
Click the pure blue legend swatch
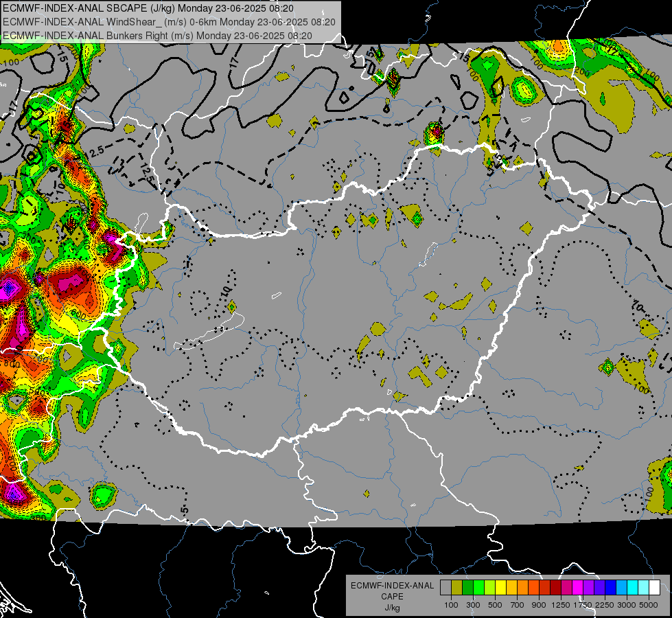click(x=611, y=588)
